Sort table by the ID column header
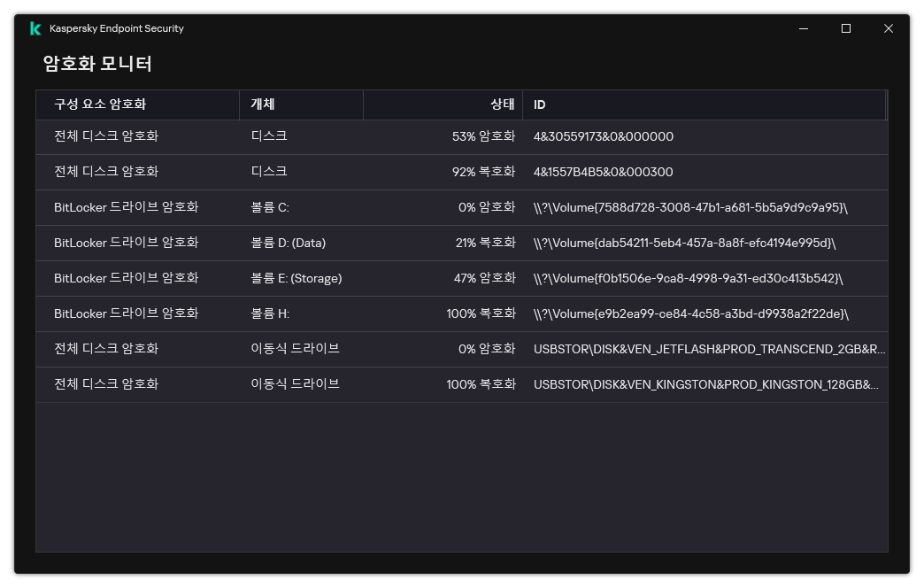 click(x=540, y=104)
